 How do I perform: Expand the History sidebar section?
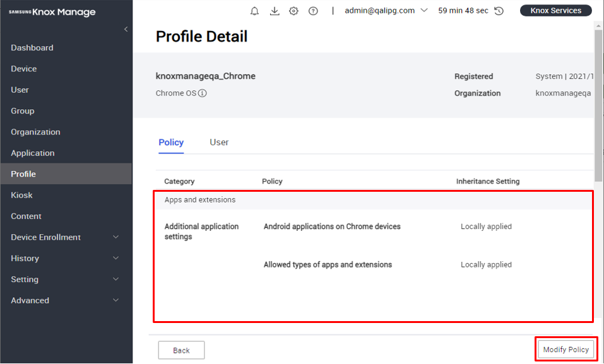point(24,258)
